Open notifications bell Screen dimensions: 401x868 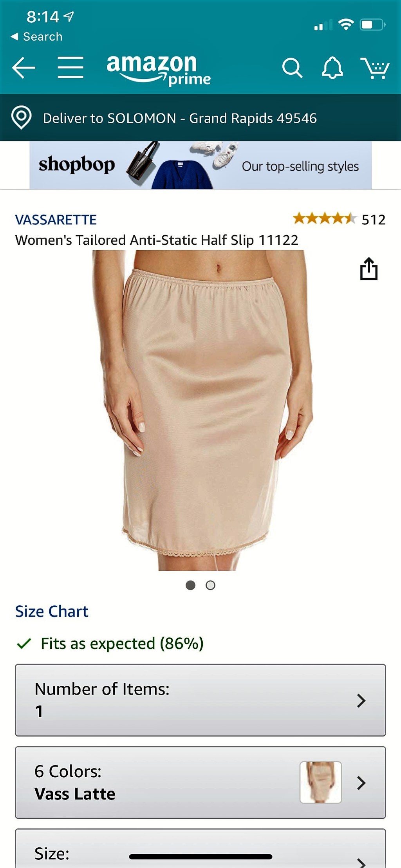tap(332, 68)
